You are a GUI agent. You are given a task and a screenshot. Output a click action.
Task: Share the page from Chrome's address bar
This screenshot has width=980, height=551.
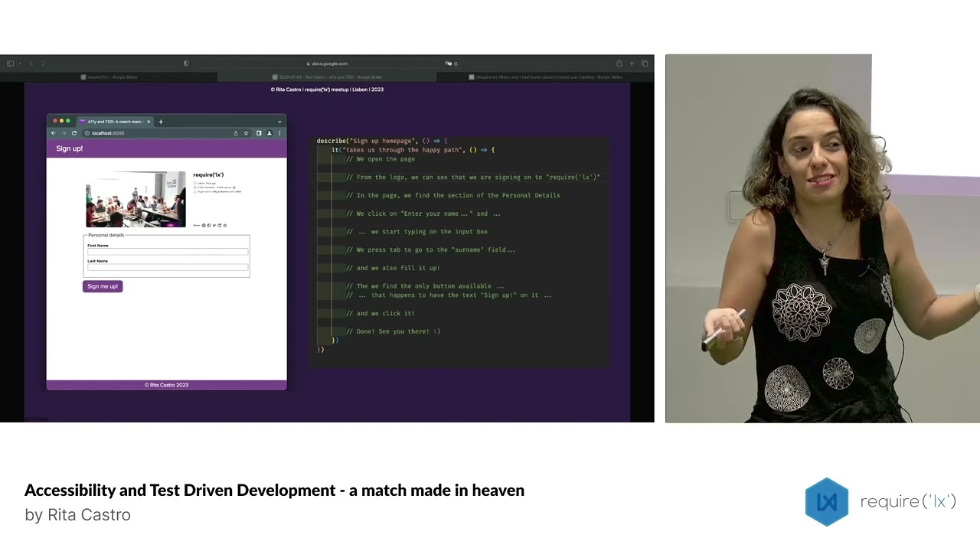pos(236,133)
